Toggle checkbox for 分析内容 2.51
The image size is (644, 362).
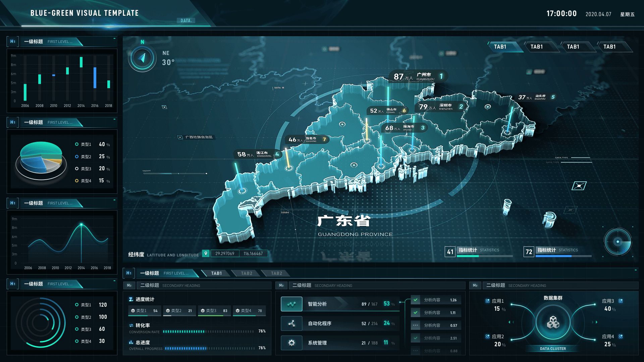point(416,338)
